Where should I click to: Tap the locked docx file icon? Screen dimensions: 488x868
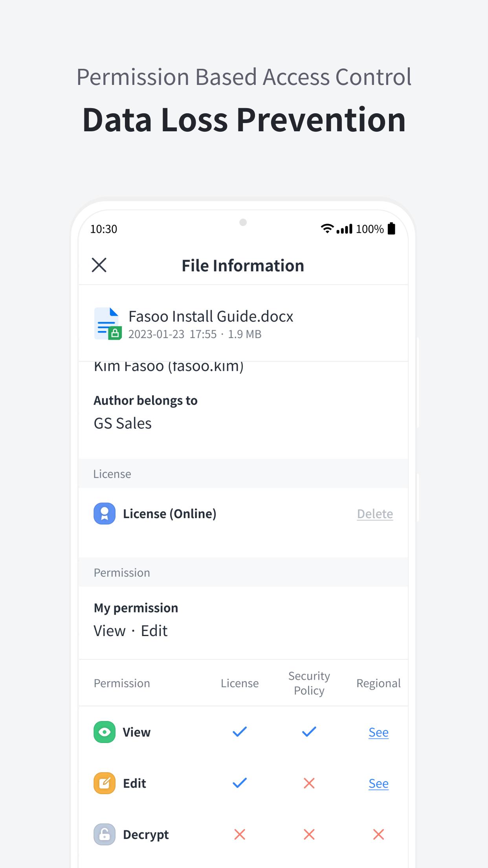[x=108, y=324]
